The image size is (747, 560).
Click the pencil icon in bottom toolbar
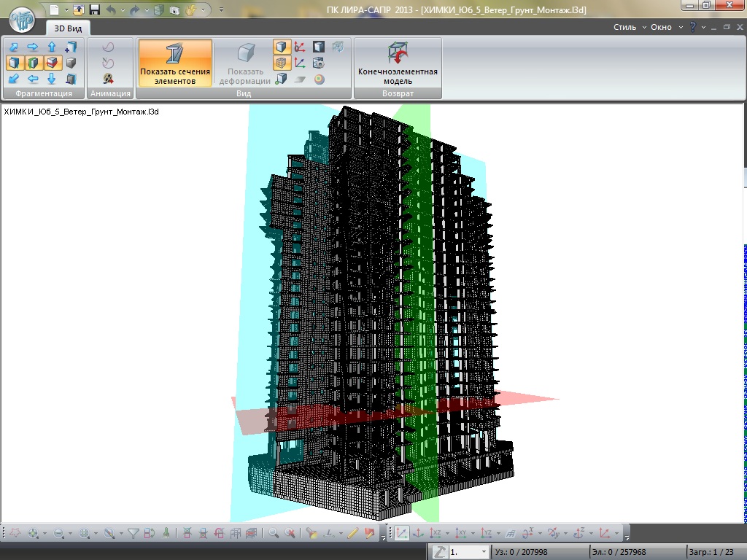(353, 534)
